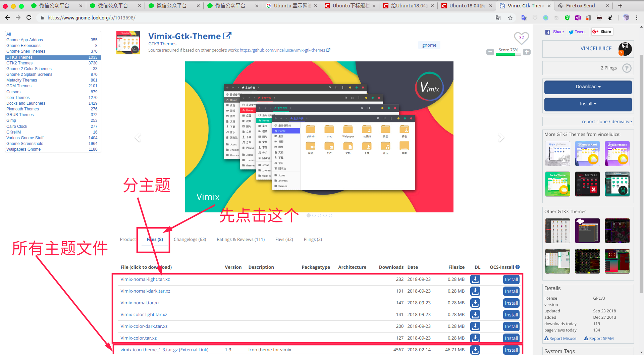This screenshot has width=644, height=355.
Task: Open the report clone / derivative link
Action: tap(606, 121)
